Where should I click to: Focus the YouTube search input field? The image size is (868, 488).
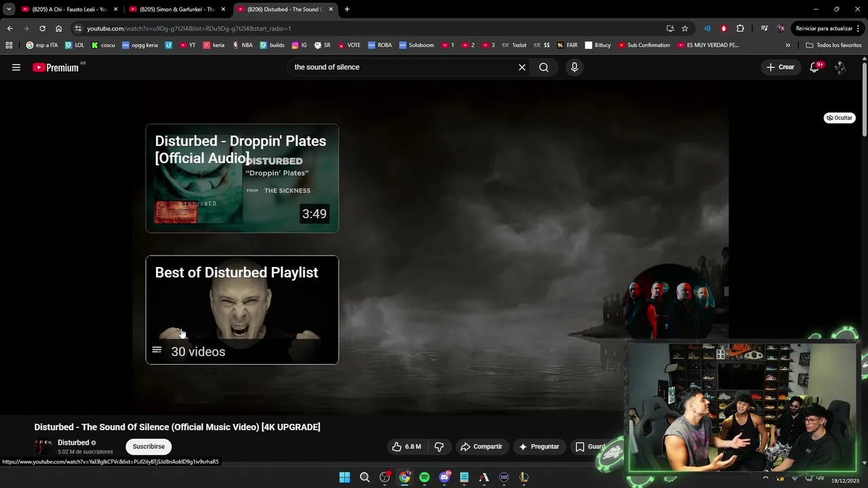403,67
